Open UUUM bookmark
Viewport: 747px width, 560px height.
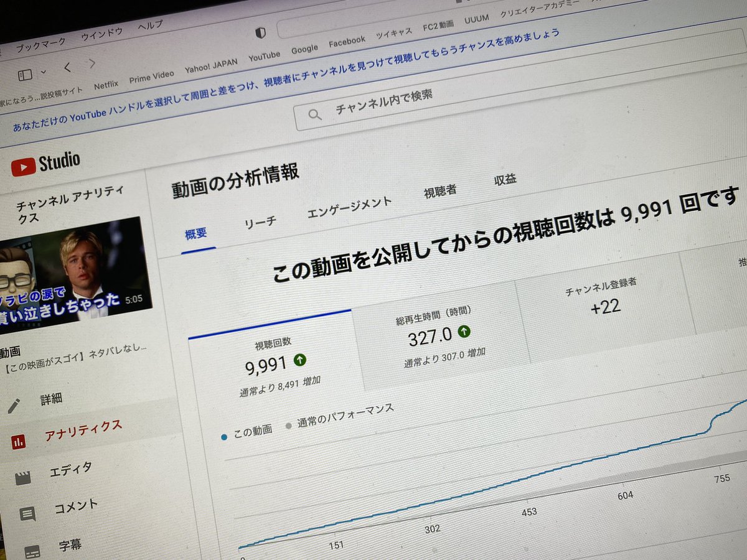pyautogui.click(x=476, y=21)
